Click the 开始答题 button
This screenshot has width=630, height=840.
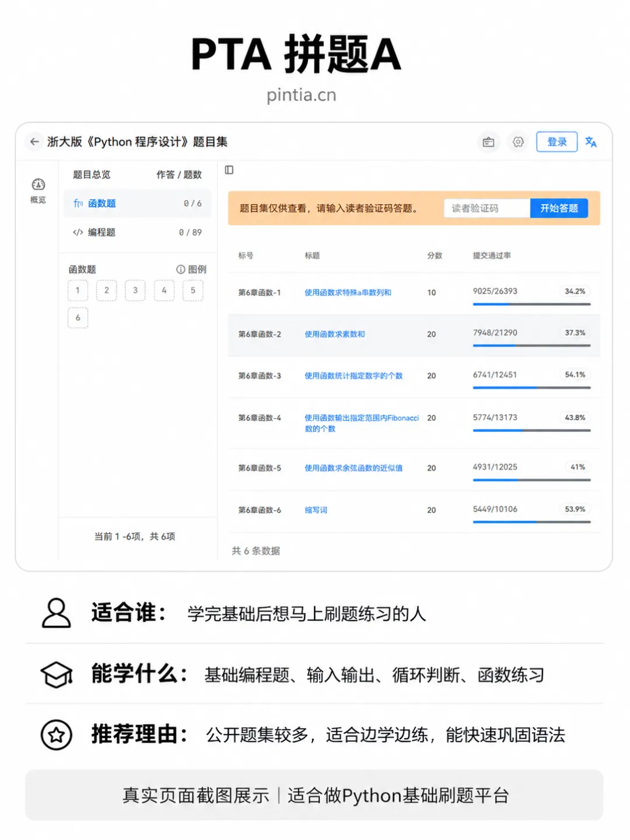coord(559,208)
